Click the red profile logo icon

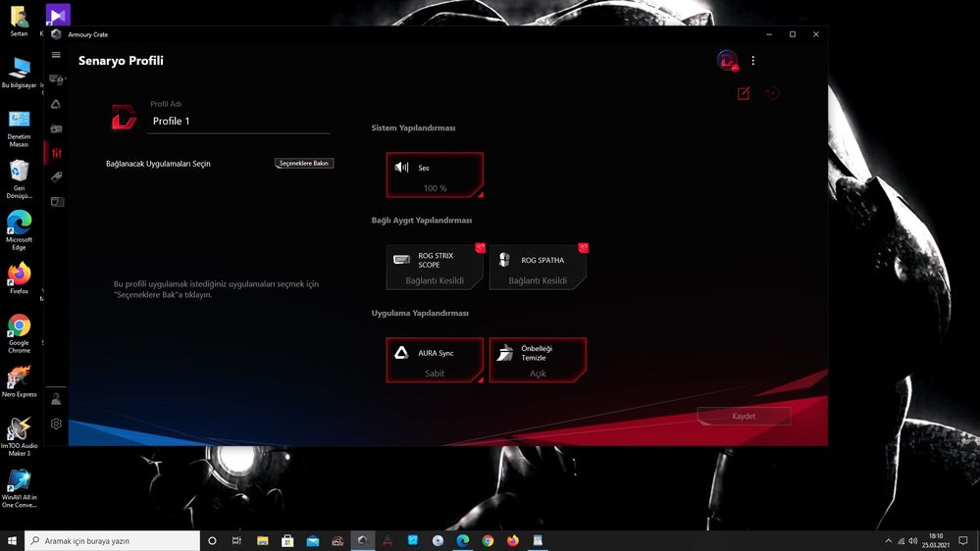point(124,117)
